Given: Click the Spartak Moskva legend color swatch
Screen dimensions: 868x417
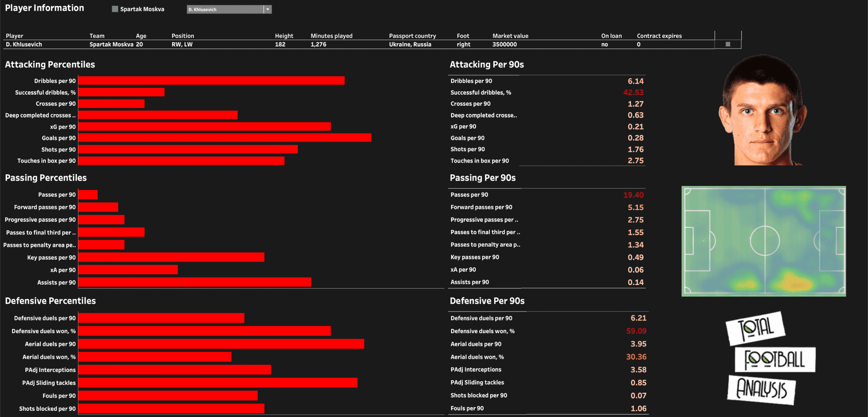Looking at the screenshot, I should (115, 9).
